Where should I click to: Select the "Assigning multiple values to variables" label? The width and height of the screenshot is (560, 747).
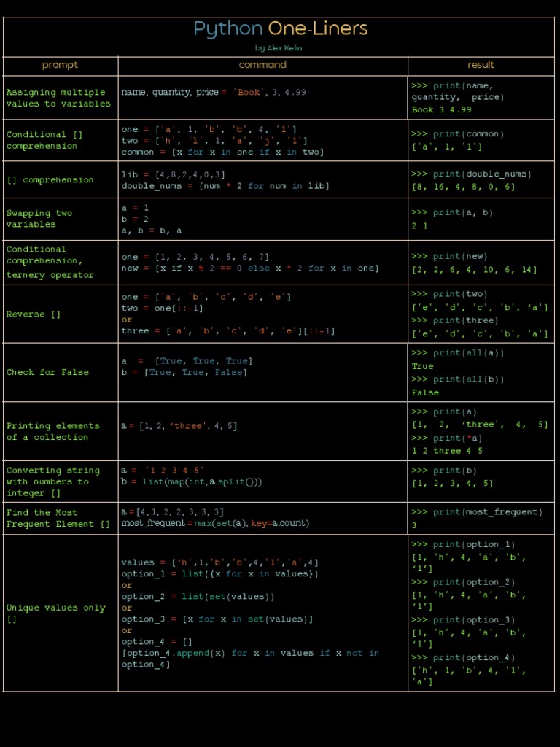pos(58,98)
